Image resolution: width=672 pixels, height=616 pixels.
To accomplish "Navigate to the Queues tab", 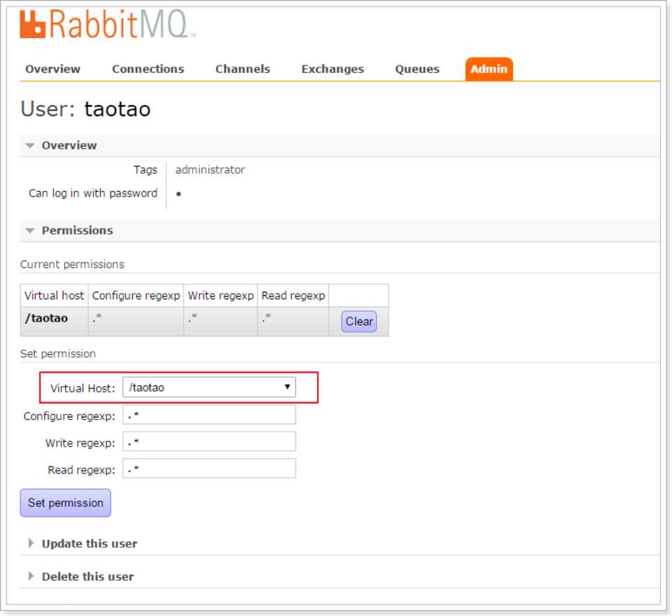I will click(417, 69).
